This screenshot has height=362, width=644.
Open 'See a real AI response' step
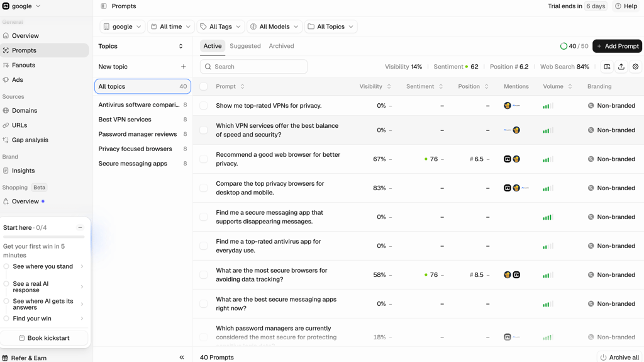click(x=43, y=286)
